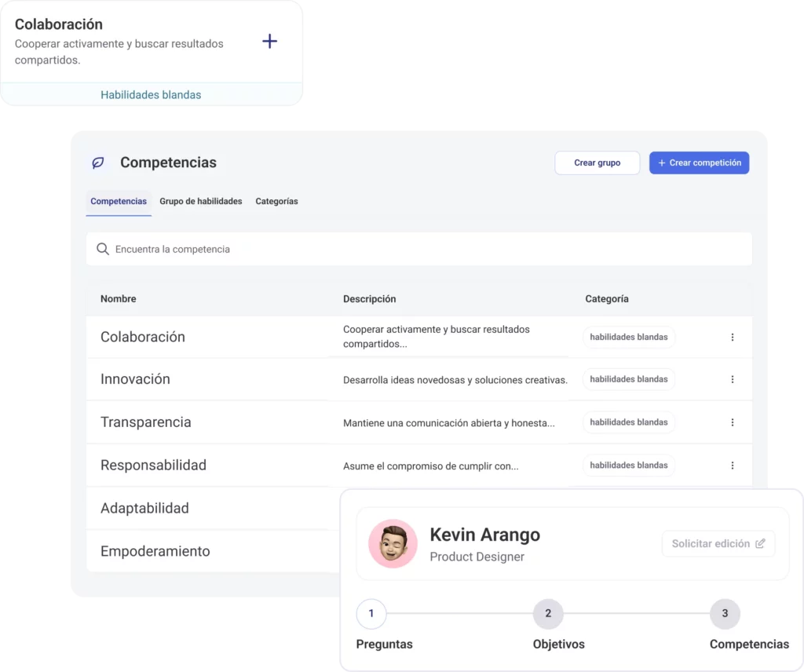The width and height of the screenshot is (804, 672).
Task: Focus the Encuentra la competencia search field
Action: pos(424,249)
